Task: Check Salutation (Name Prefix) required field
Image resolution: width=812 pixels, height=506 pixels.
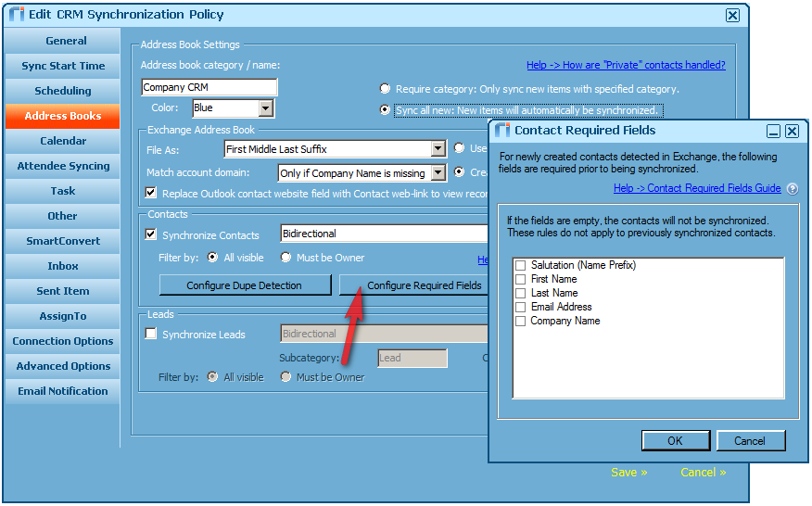Action: (520, 265)
